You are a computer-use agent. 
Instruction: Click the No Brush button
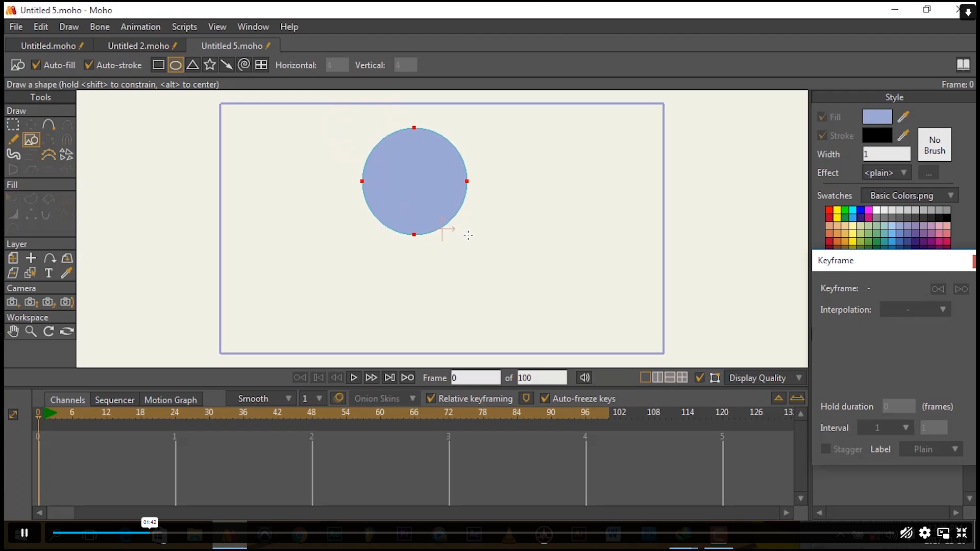[935, 145]
